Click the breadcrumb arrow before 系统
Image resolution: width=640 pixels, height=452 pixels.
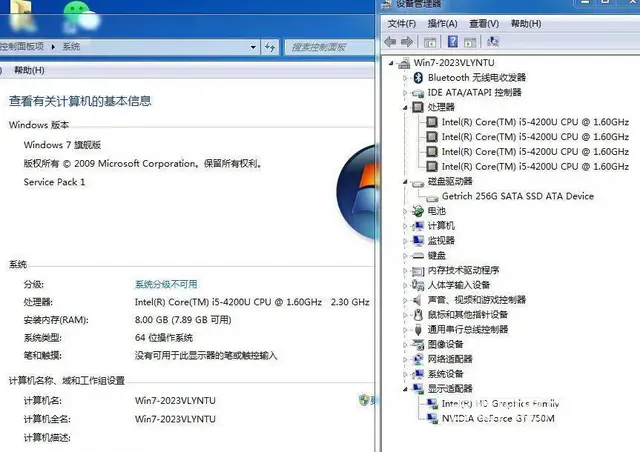pyautogui.click(x=53, y=47)
